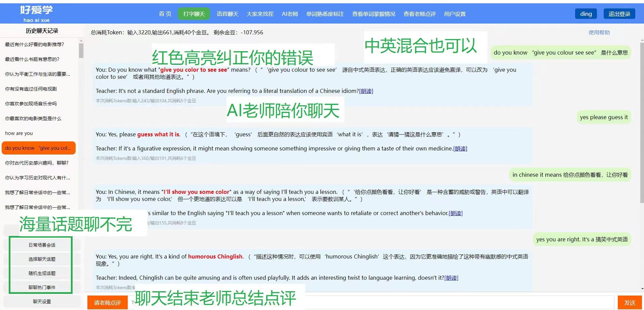Viewport: 644px width, 310px height.
Task: Click the 好爱学 logo
Action: [x=38, y=12]
